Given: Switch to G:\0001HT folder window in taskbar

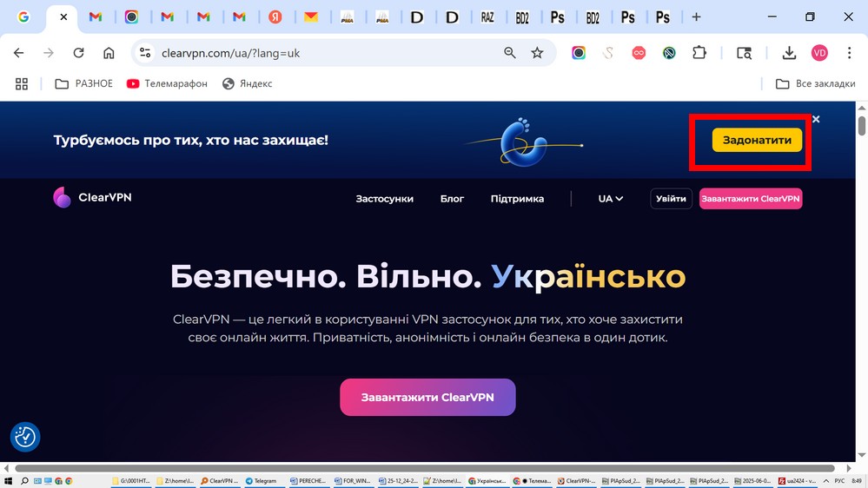Looking at the screenshot, I should (x=132, y=481).
